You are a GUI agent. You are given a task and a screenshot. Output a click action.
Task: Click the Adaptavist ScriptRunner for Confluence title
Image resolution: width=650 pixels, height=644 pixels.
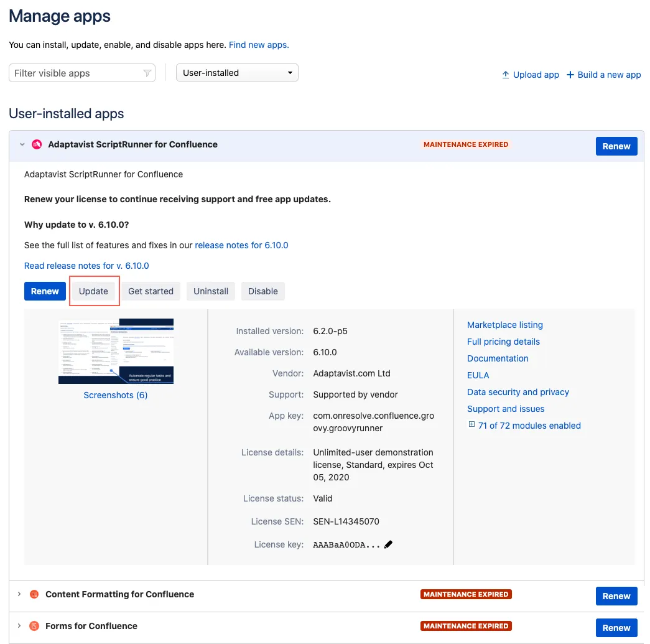pyautogui.click(x=132, y=144)
